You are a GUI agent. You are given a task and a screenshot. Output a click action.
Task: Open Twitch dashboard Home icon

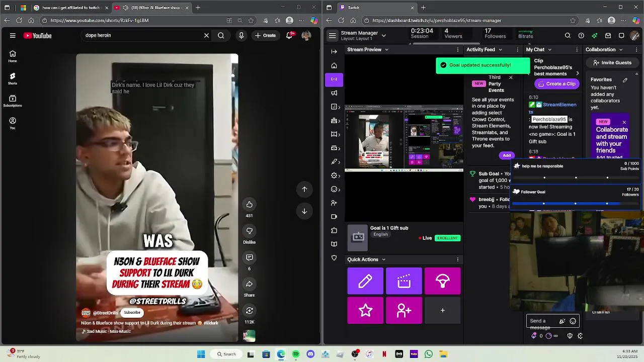(x=334, y=65)
